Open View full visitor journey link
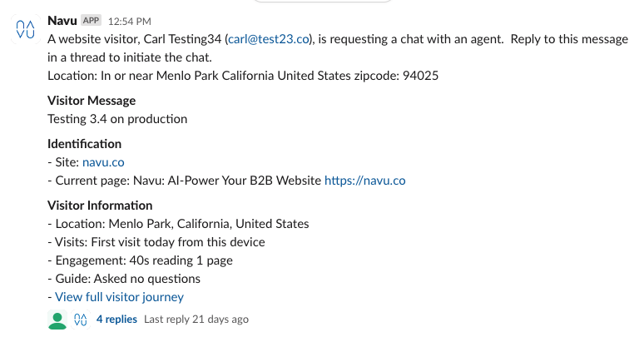644x337 pixels. (x=119, y=297)
